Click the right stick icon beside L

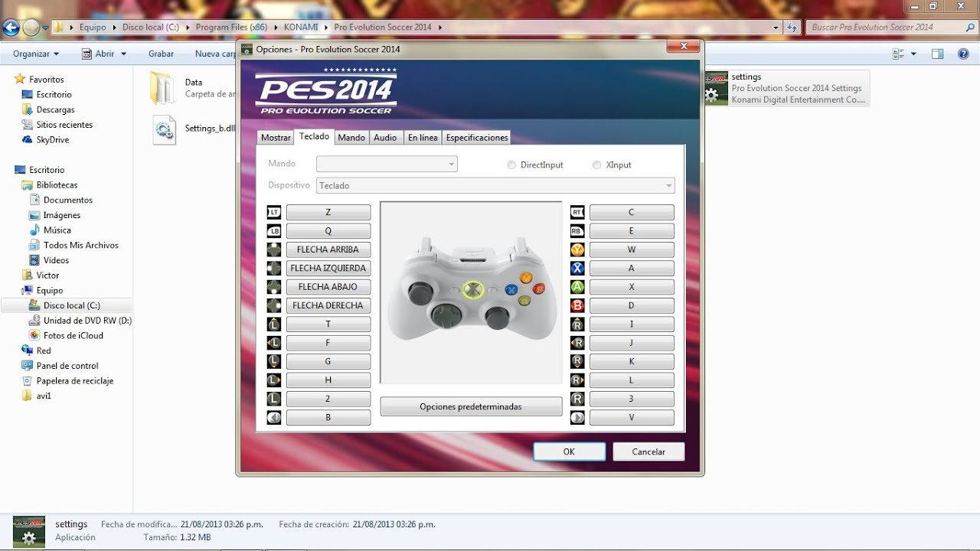tap(577, 380)
